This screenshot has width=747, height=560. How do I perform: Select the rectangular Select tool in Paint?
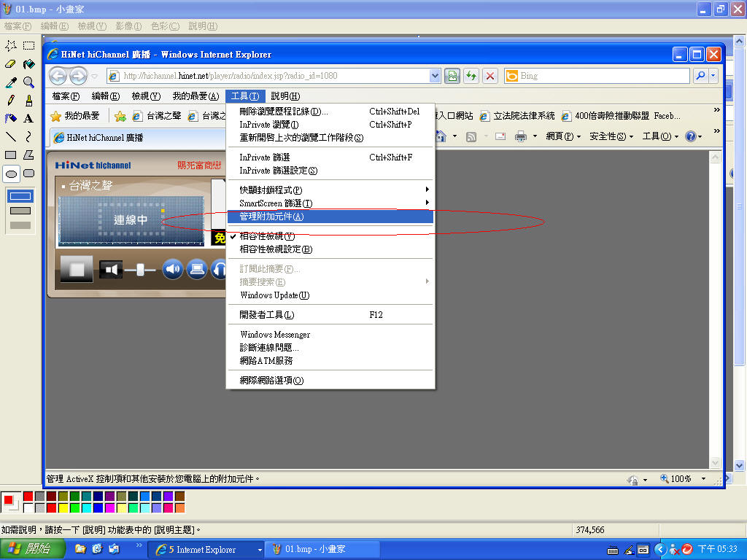(x=29, y=46)
